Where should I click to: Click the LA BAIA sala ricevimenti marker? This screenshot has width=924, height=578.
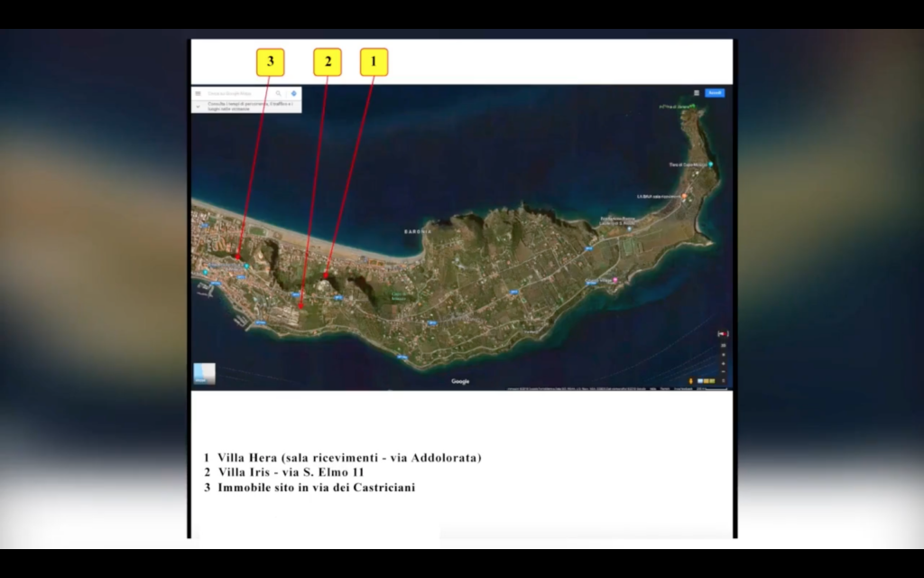pyautogui.click(x=684, y=197)
